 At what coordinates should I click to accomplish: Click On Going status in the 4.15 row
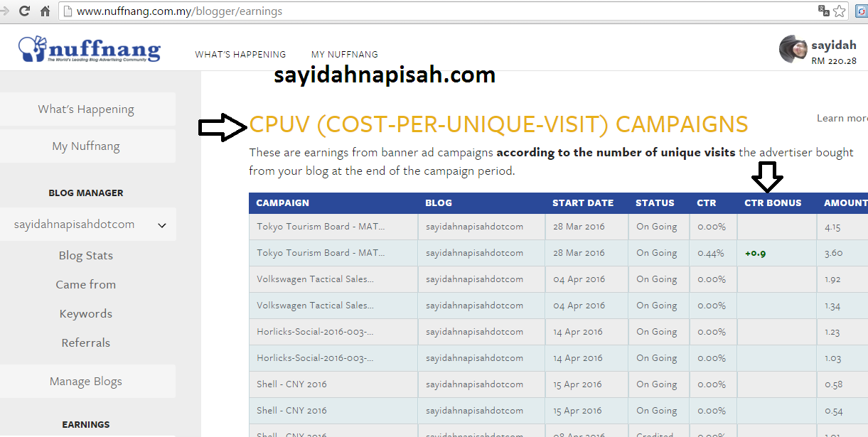(657, 227)
